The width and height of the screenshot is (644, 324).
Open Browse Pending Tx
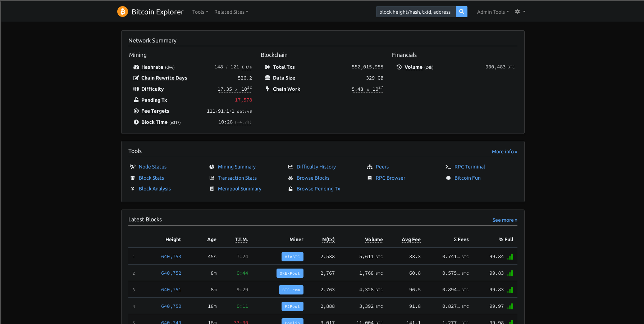tap(318, 189)
